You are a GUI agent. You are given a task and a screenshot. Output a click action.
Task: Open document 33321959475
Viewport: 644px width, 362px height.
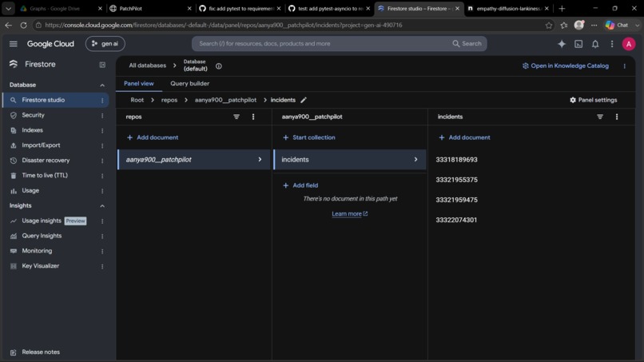pos(456,200)
